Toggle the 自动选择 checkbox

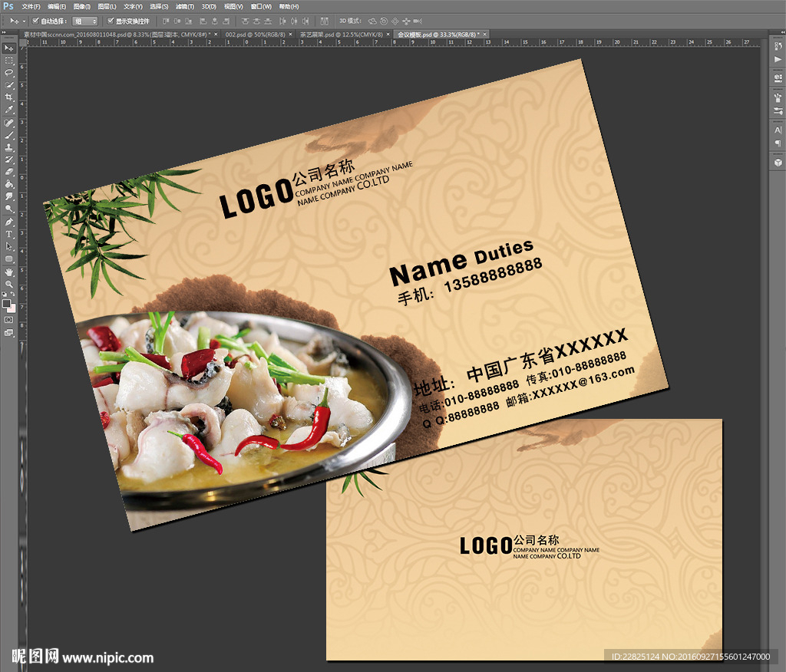coord(35,21)
